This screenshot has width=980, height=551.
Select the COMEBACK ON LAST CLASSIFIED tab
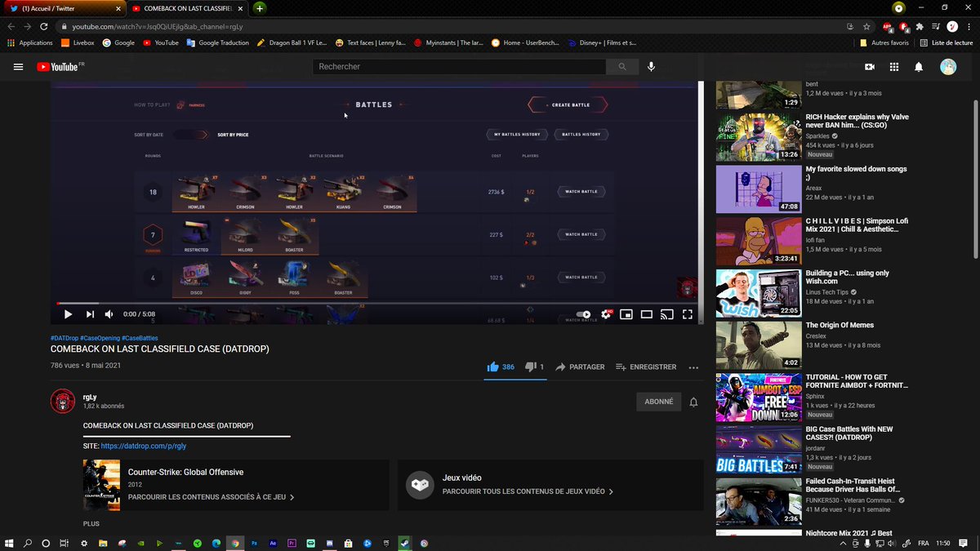[x=186, y=8]
